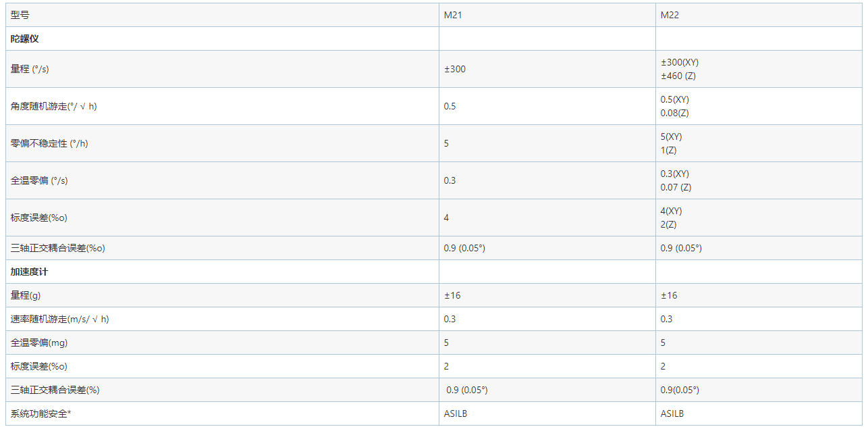Select the 系统功能安全* row label
Screen dimensions: 868x429
(41, 413)
